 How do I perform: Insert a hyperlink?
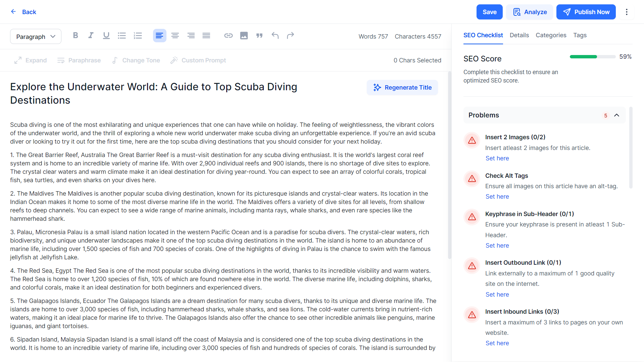229,36
